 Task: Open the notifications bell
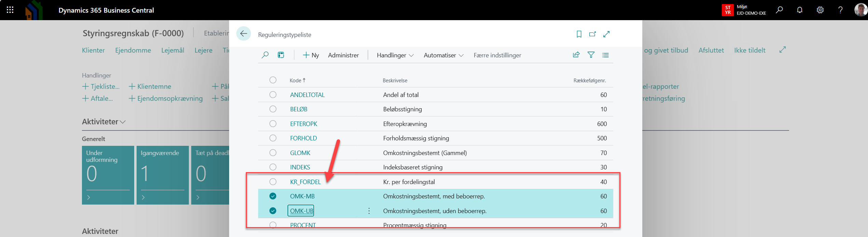pyautogui.click(x=800, y=10)
